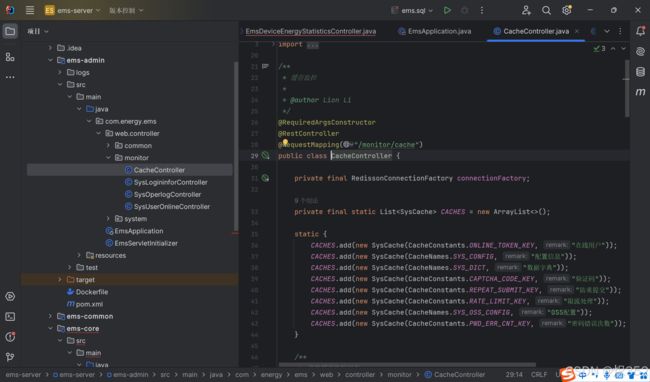Click the editor vertical scrollbar
Viewport: 650px width, 382px height.
(x=627, y=88)
